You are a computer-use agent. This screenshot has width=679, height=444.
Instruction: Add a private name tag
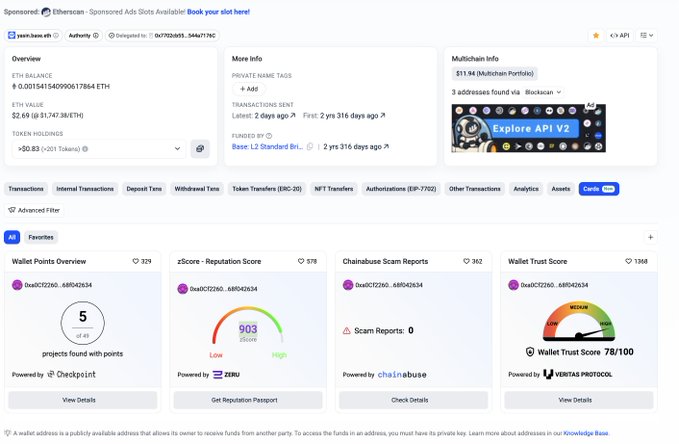(x=249, y=89)
